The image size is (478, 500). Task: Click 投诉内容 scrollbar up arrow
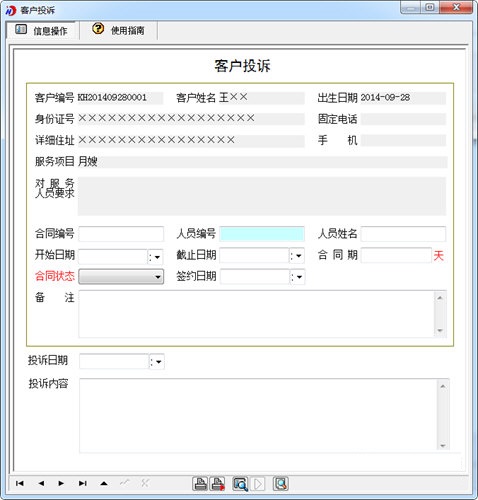click(443, 386)
